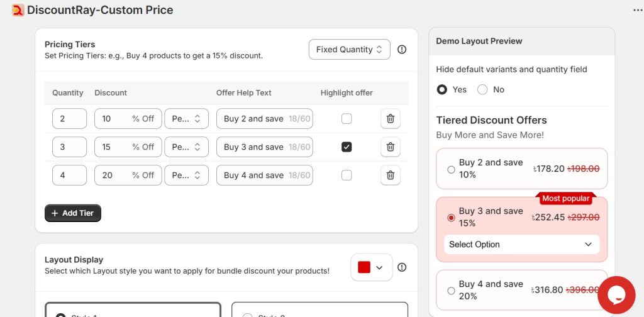Open the red chat support bubble
Screen dimensions: 644x317
[616, 295]
